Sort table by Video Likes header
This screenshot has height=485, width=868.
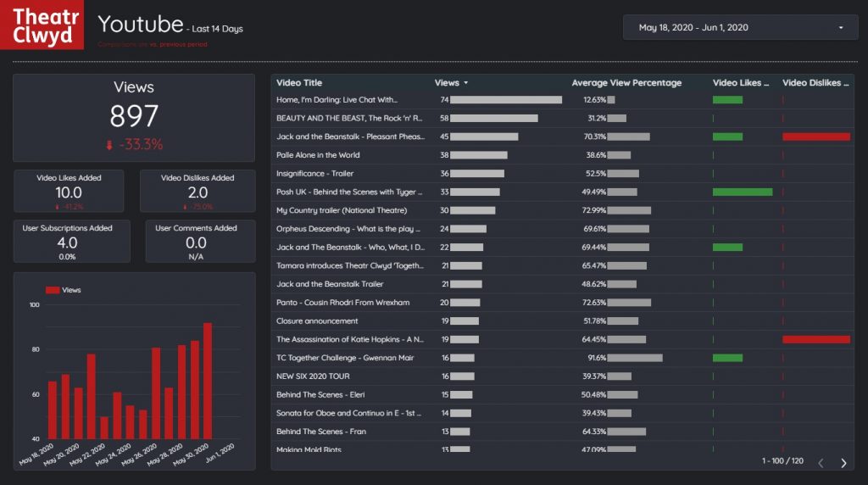point(741,82)
